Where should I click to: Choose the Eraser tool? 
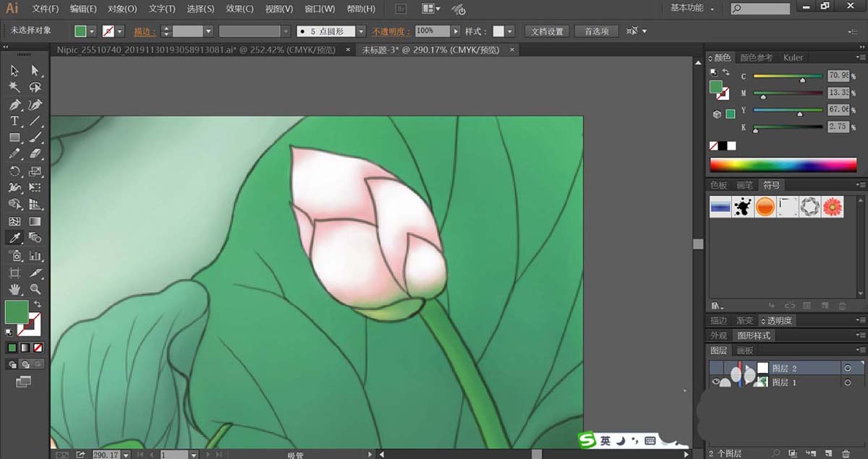(x=35, y=154)
